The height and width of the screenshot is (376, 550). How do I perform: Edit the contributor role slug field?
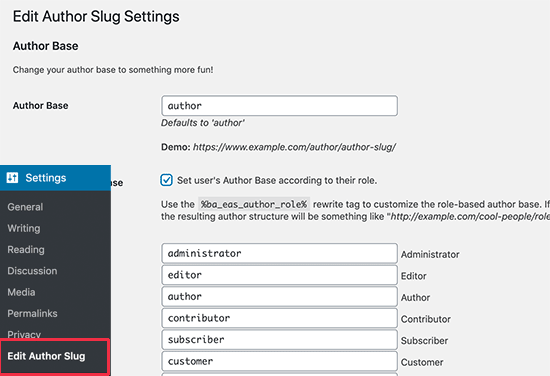(x=280, y=318)
